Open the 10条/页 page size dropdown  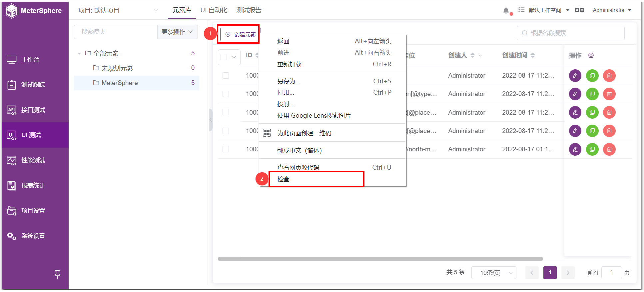point(494,273)
